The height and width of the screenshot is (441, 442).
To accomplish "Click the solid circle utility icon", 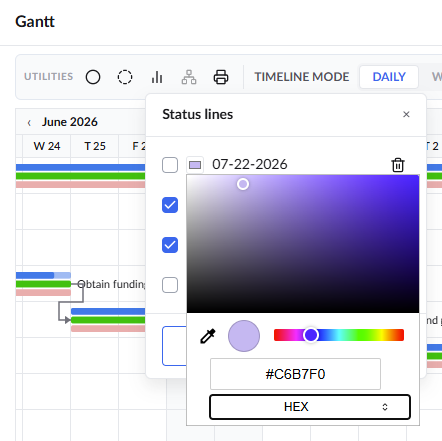I will click(93, 77).
